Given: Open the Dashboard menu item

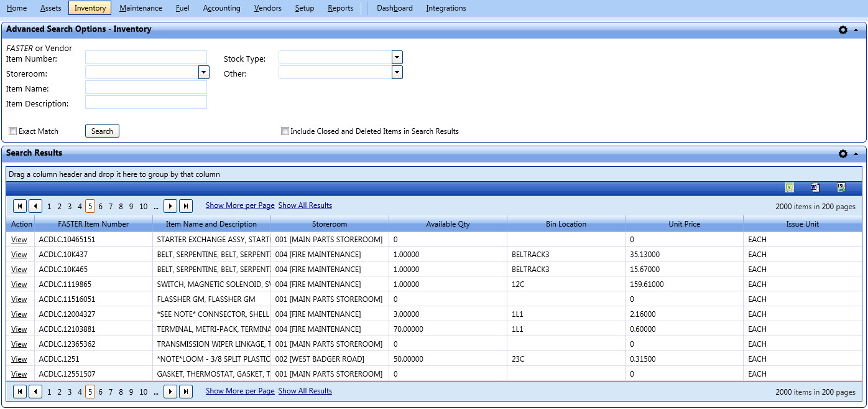Looking at the screenshot, I should (x=395, y=8).
